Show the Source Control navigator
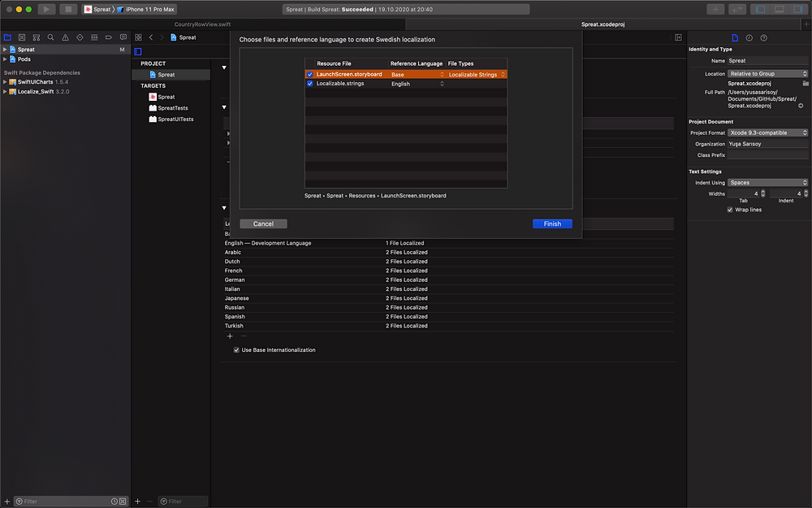 click(22, 37)
